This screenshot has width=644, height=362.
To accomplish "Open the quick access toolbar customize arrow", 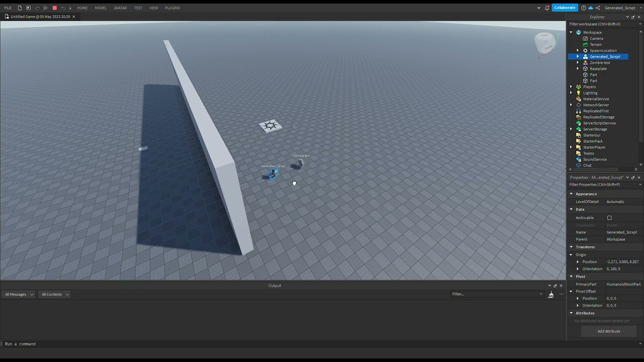I will (x=70, y=8).
